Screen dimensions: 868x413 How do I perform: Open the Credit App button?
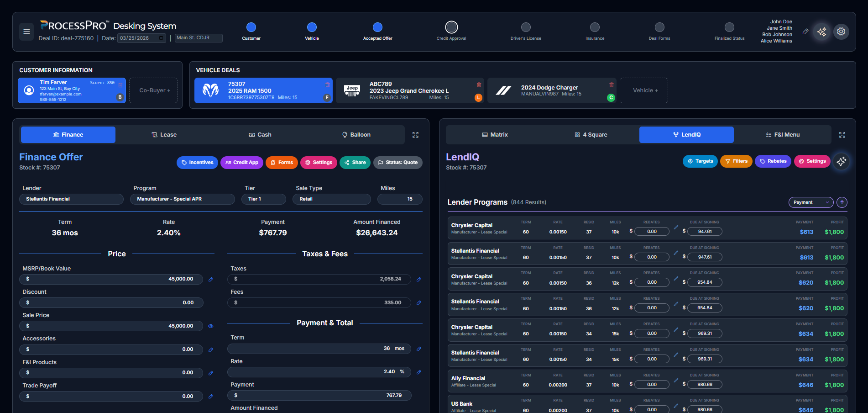(242, 163)
